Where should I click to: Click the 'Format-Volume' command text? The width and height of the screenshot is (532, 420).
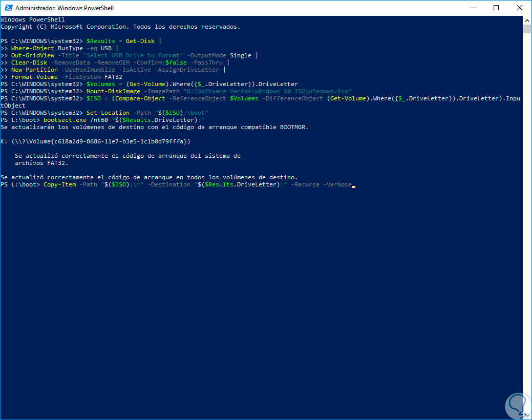35,77
